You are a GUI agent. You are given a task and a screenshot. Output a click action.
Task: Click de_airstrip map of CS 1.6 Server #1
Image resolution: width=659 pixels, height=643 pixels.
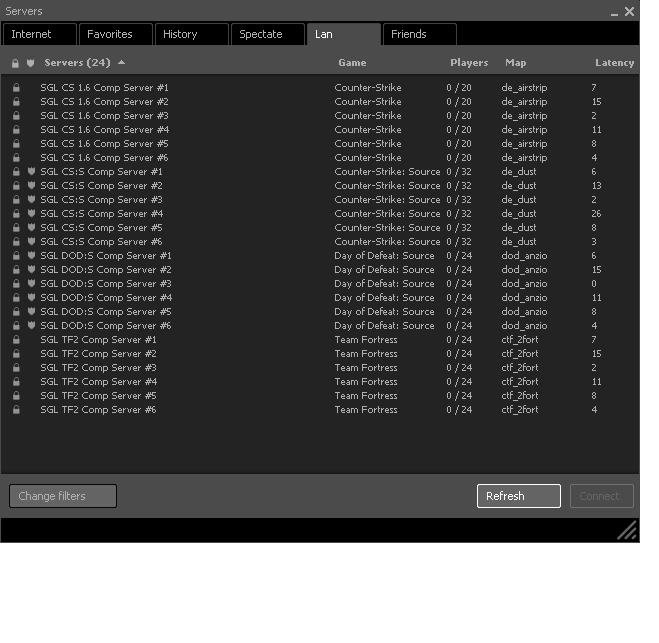(524, 88)
